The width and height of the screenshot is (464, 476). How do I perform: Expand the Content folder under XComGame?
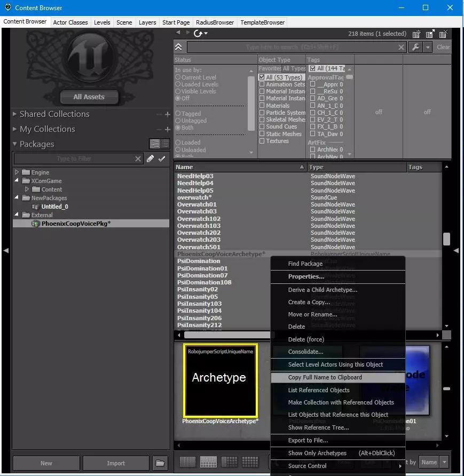pyautogui.click(x=27, y=189)
